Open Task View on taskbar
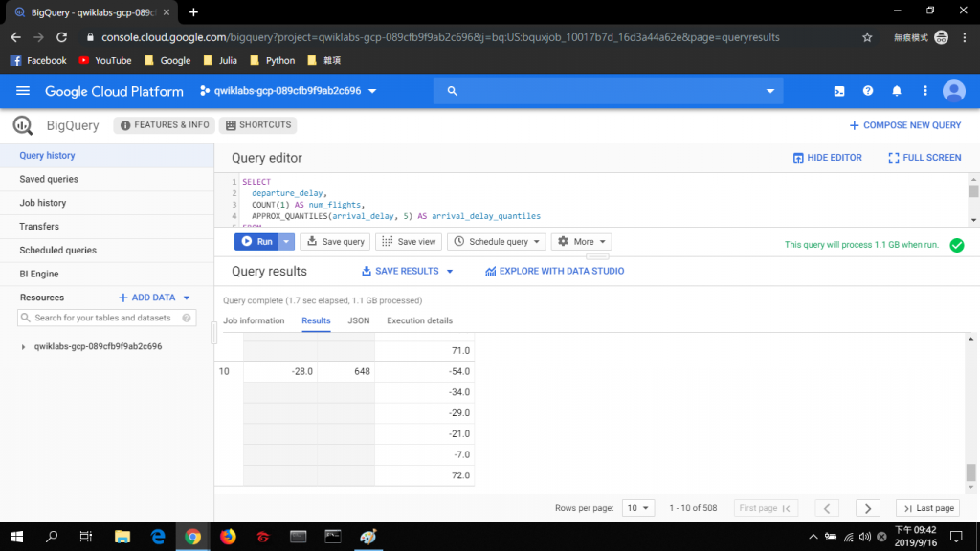 [86, 537]
